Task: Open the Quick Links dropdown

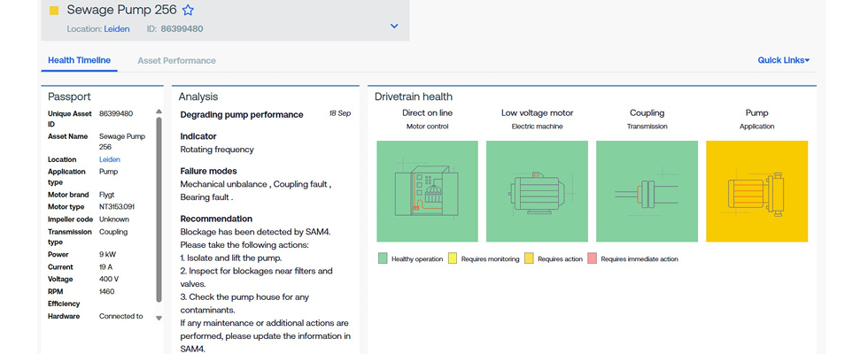Action: [783, 60]
